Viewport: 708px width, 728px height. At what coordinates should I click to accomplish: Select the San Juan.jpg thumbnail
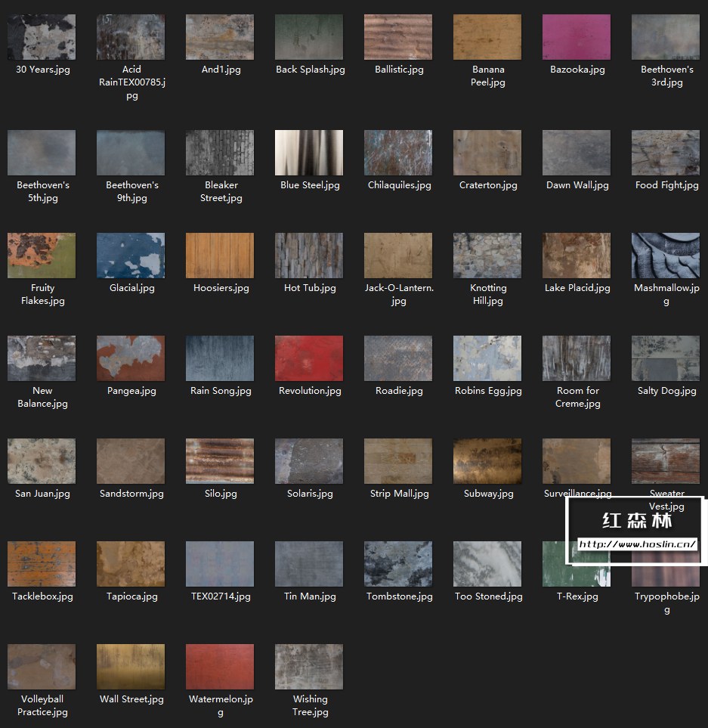click(42, 461)
